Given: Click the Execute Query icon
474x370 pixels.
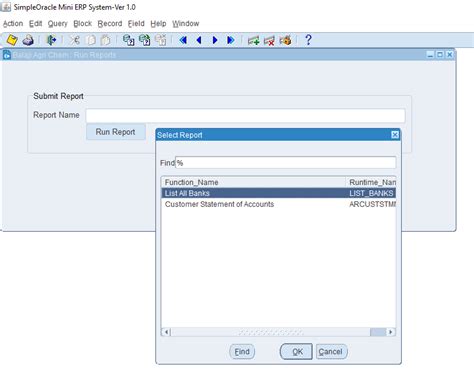Looking at the screenshot, I should point(145,40).
